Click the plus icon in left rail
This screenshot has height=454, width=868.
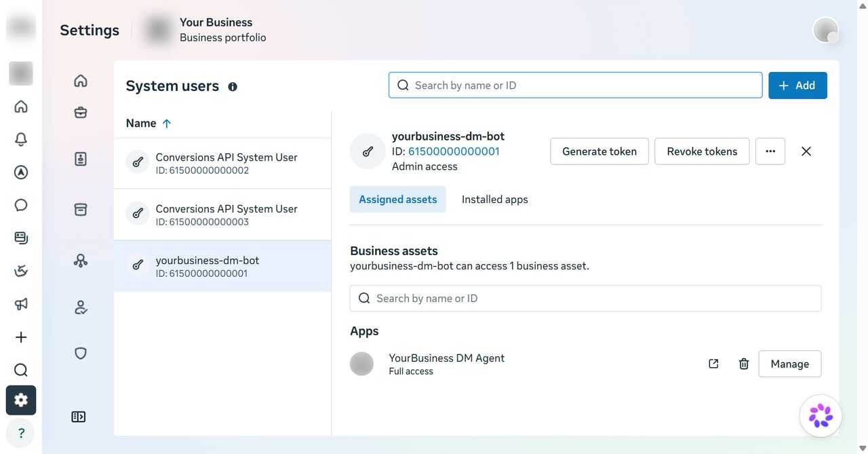point(21,337)
